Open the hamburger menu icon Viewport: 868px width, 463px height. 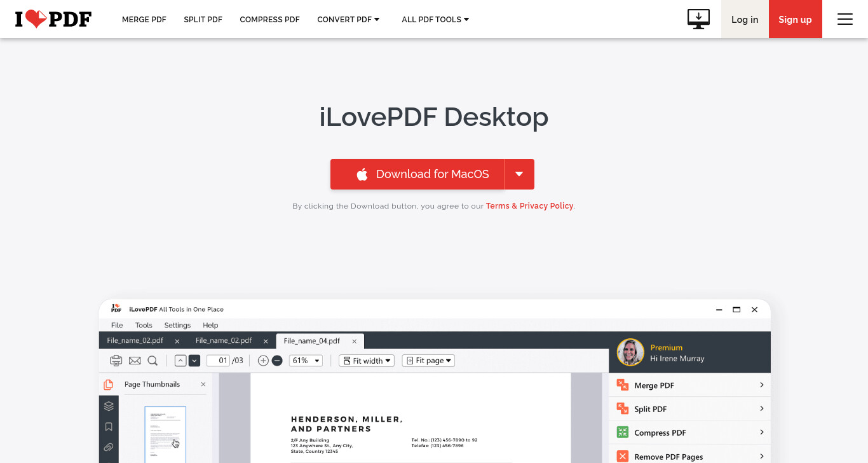coord(845,19)
